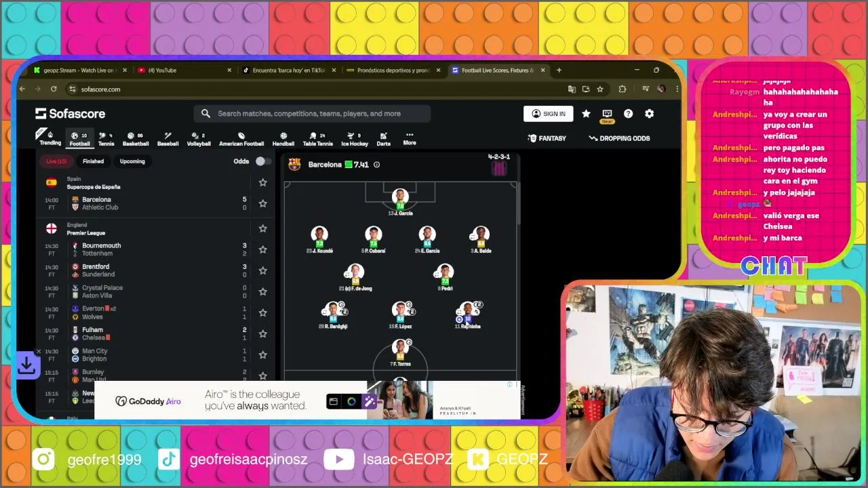Image resolution: width=868 pixels, height=488 pixels.
Task: Select the Live (10) filter
Action: [x=56, y=161]
